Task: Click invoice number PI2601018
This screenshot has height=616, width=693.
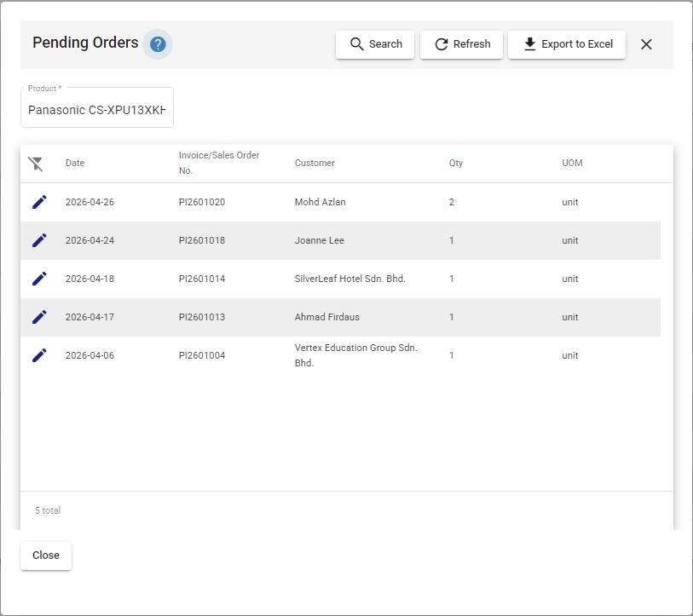Action: pos(202,240)
